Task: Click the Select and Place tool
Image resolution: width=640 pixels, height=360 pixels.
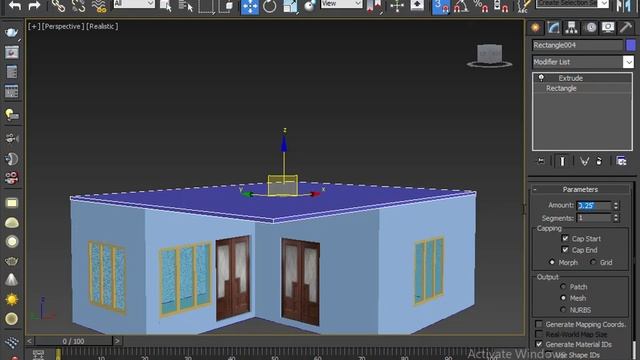Action: pyautogui.click(x=310, y=6)
